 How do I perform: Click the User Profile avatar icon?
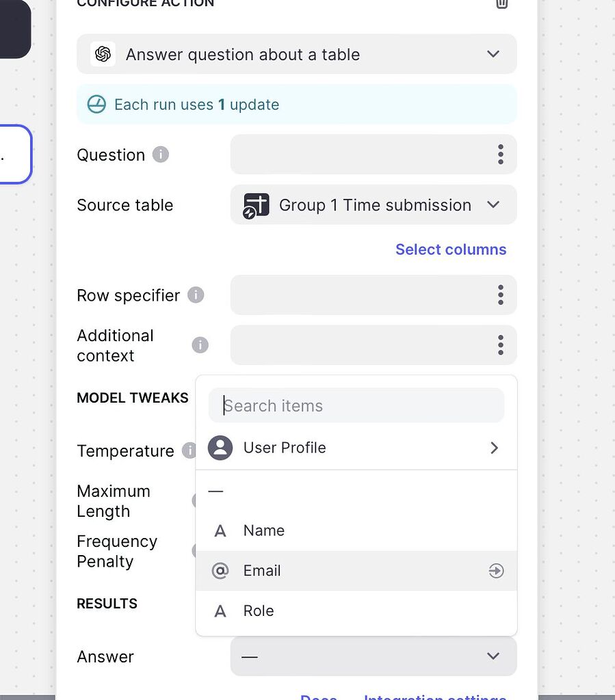tap(220, 448)
